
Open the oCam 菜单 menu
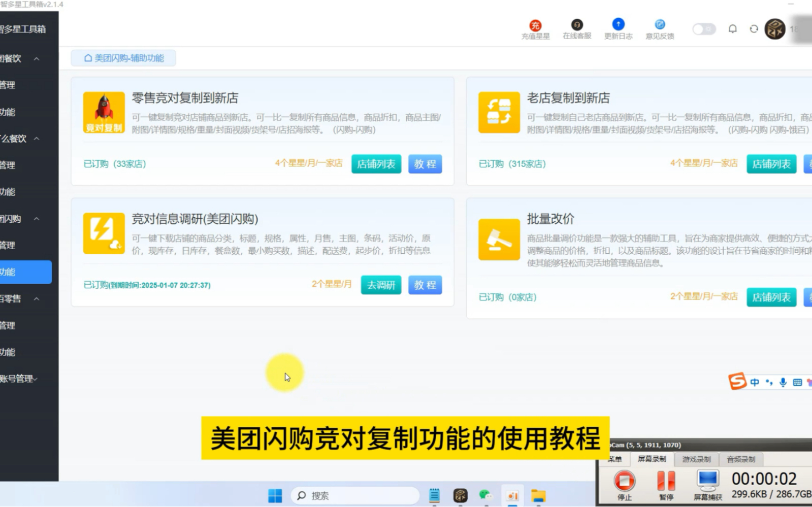click(615, 459)
